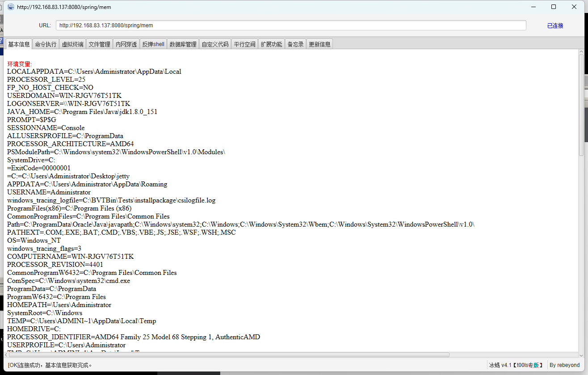Maximize the Behinder window
The width and height of the screenshot is (588, 375).
(x=554, y=7)
